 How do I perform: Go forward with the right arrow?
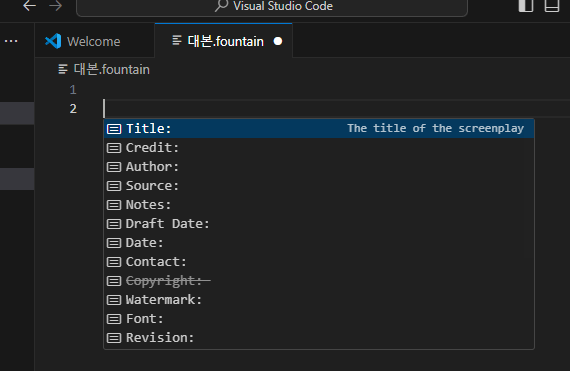[55, 6]
